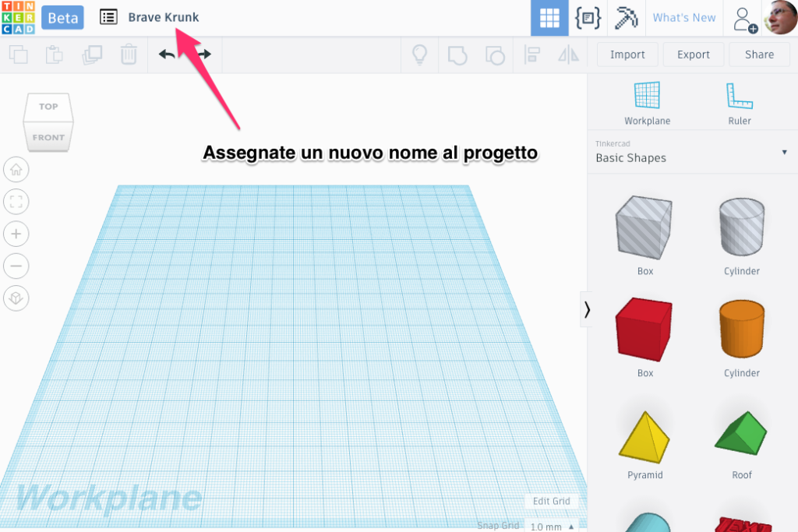
Task: Switch to 3D design grid view
Action: [549, 18]
